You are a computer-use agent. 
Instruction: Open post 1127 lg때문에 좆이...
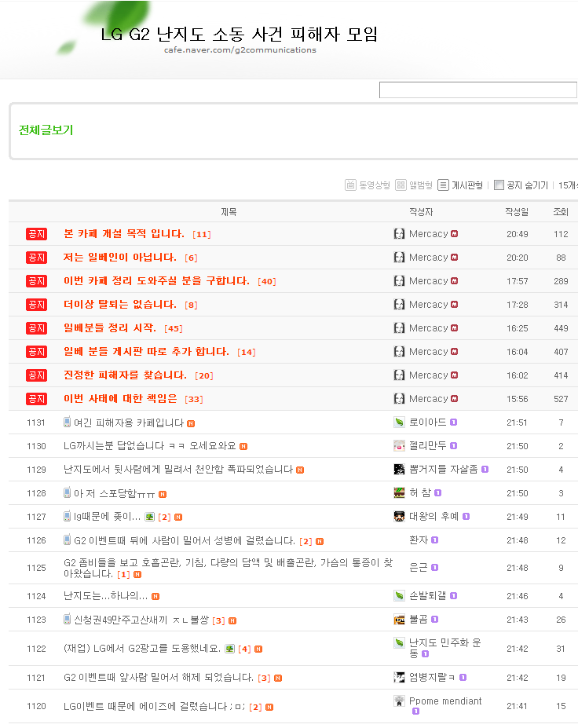click(107, 517)
